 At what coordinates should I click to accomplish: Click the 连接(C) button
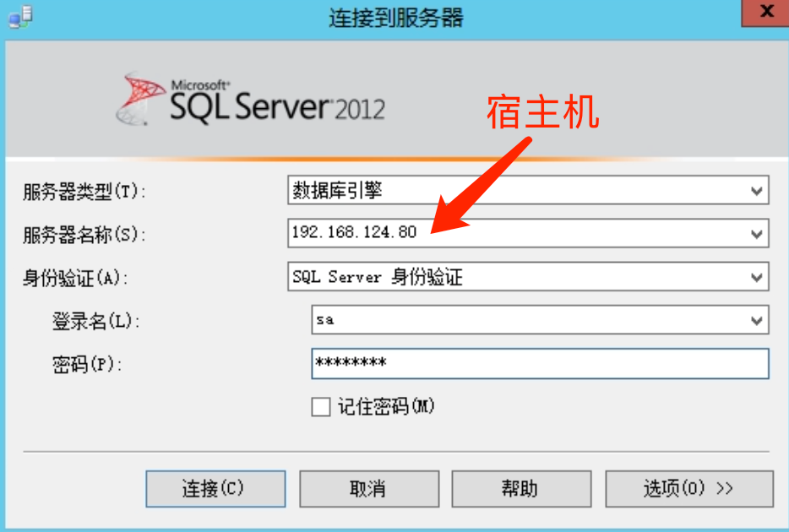[x=216, y=489]
